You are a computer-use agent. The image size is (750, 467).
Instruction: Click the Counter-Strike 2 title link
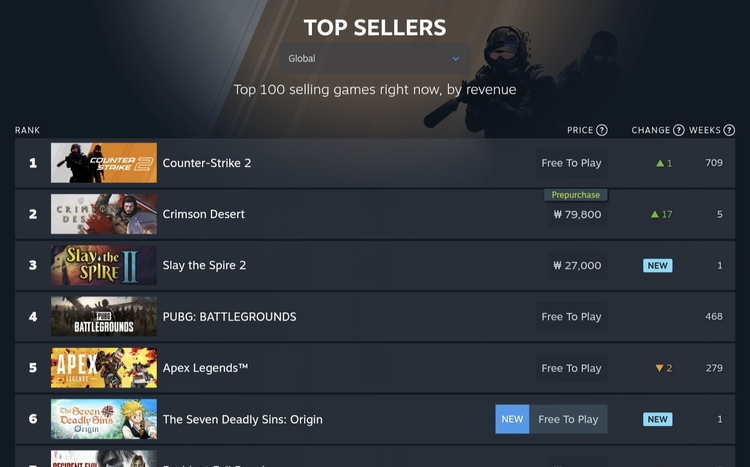tap(207, 163)
